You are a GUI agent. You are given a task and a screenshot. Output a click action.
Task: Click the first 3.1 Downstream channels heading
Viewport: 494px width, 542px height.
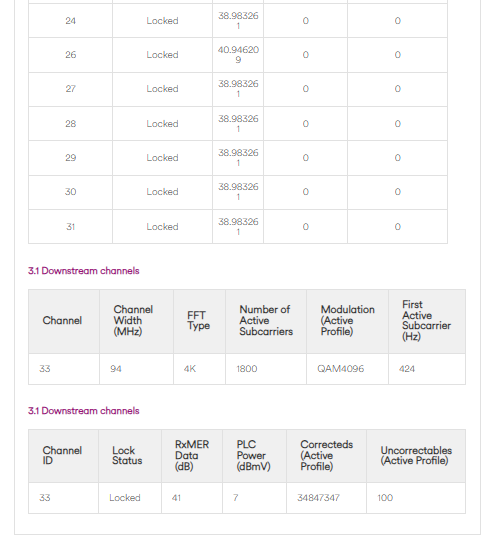[84, 271]
